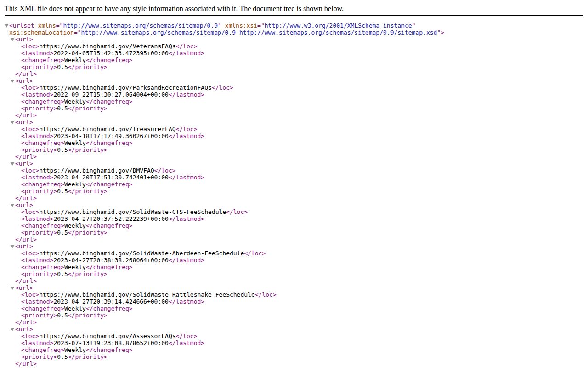
Task: Collapse the url node for TreasurerFAQ
Action: (x=12, y=122)
